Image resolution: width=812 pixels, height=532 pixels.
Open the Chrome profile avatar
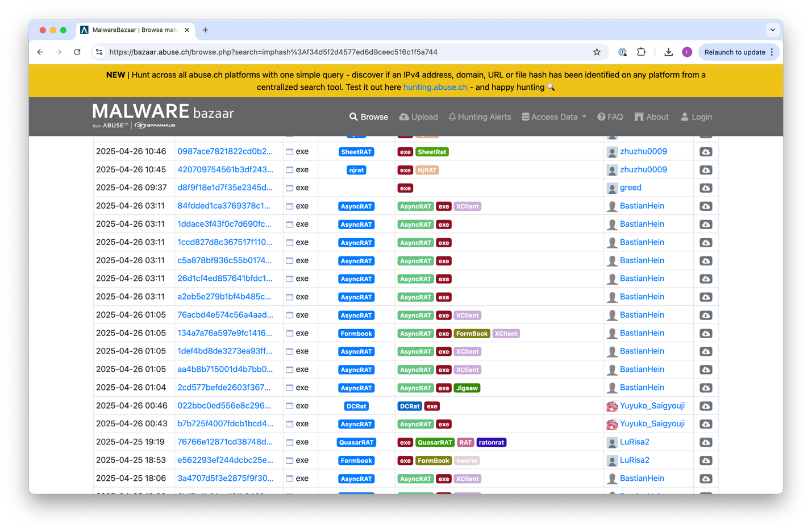tap(687, 52)
